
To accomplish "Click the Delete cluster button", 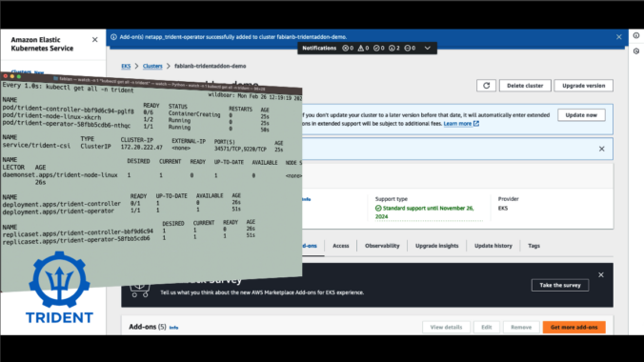I will click(x=525, y=86).
